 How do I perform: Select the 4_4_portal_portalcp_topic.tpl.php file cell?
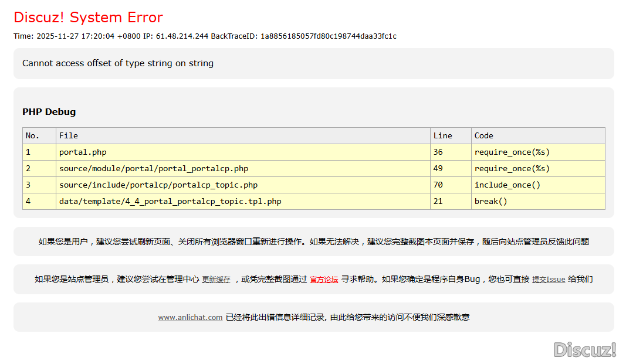coord(170,201)
